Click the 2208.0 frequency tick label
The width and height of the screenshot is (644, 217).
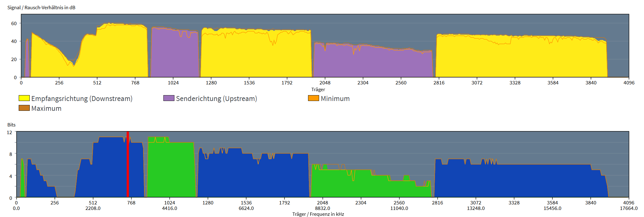[93, 208]
